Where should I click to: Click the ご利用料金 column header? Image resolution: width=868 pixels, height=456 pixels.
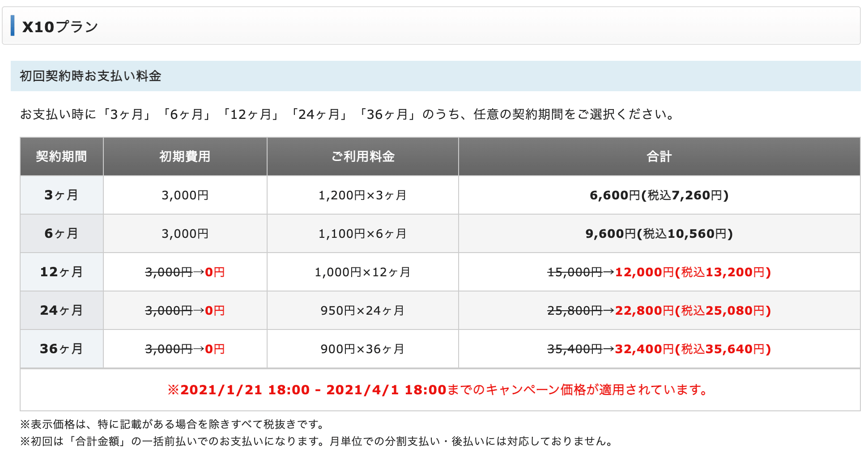(363, 156)
